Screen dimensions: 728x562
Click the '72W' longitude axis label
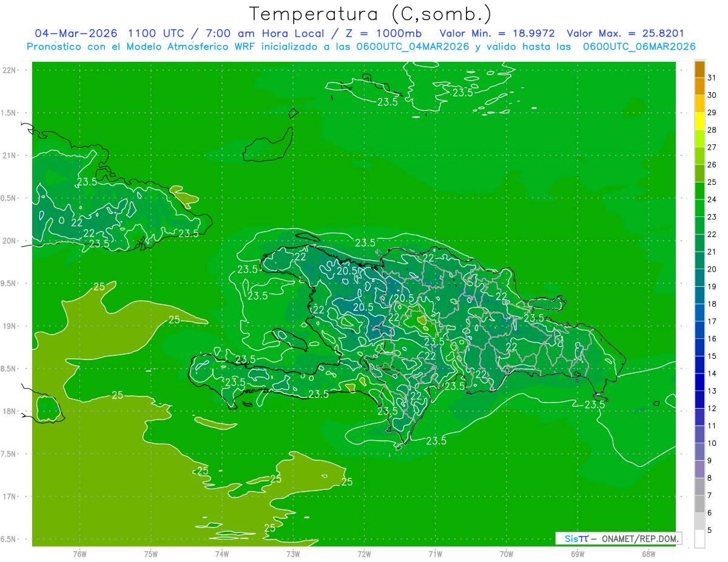coord(364,554)
